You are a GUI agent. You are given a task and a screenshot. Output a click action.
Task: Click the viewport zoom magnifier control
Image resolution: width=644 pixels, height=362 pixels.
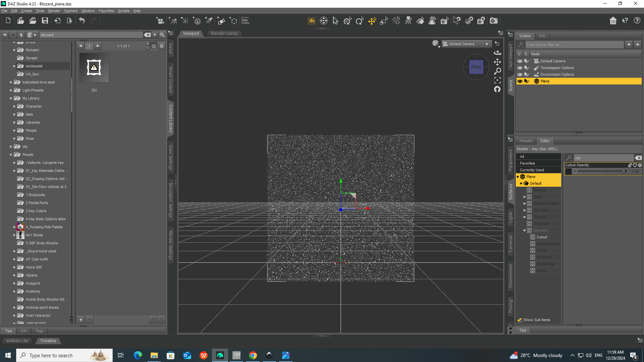pyautogui.click(x=497, y=71)
